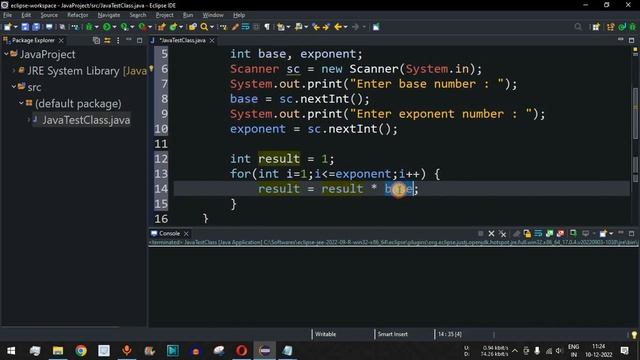The width and height of the screenshot is (640, 360).
Task: Click the Pin Editor toolbar icon
Action: click(x=376, y=27)
